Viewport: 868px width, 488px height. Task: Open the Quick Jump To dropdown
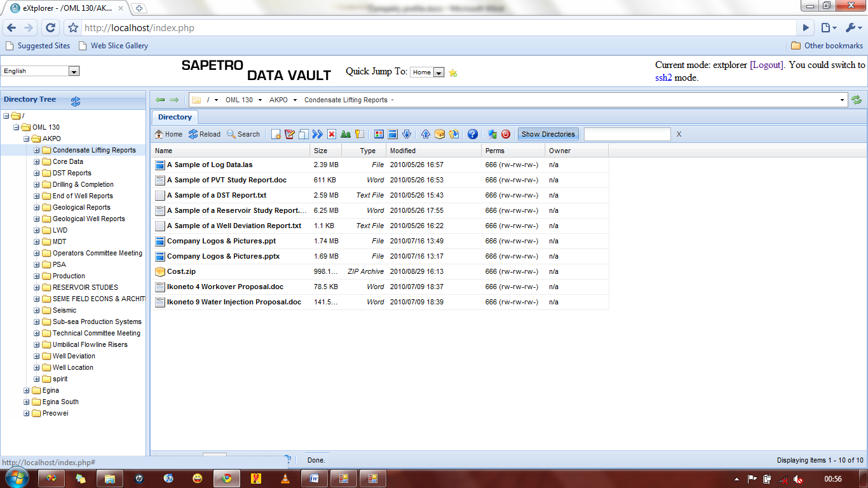427,72
